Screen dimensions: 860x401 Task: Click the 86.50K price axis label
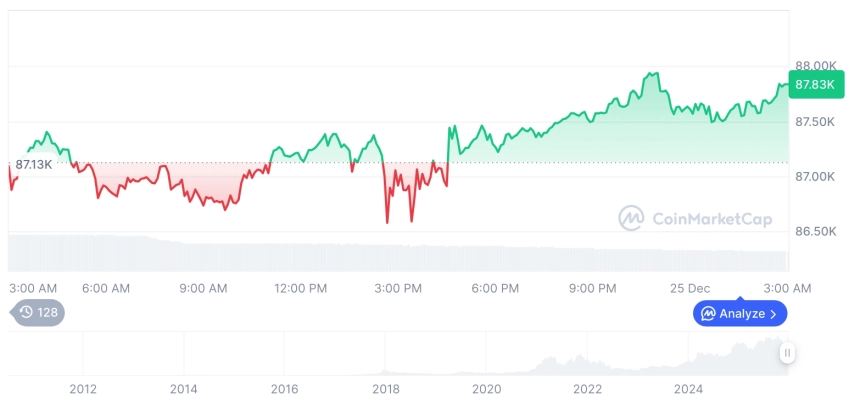[x=814, y=232]
